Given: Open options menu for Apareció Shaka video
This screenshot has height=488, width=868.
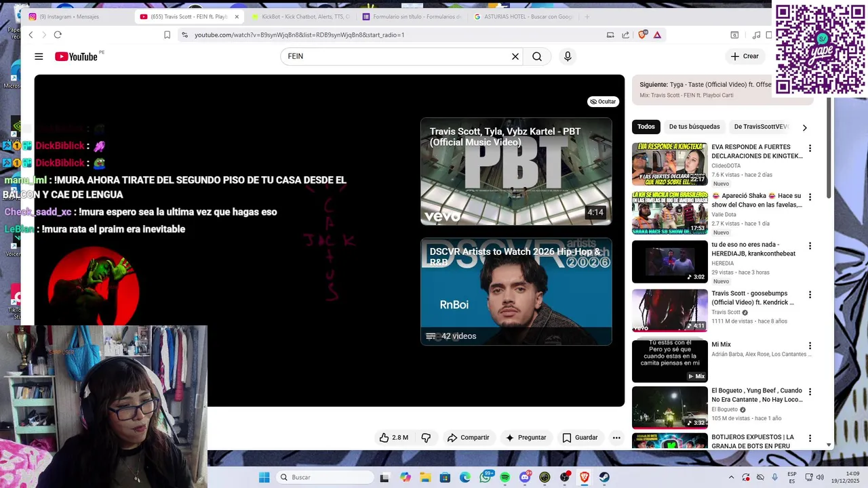Looking at the screenshot, I should tap(810, 197).
